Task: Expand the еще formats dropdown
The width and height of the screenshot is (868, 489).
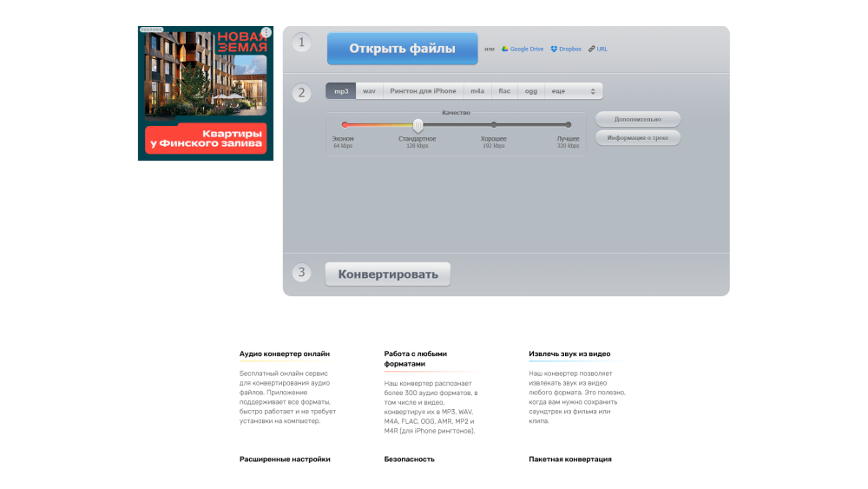Action: tap(574, 91)
